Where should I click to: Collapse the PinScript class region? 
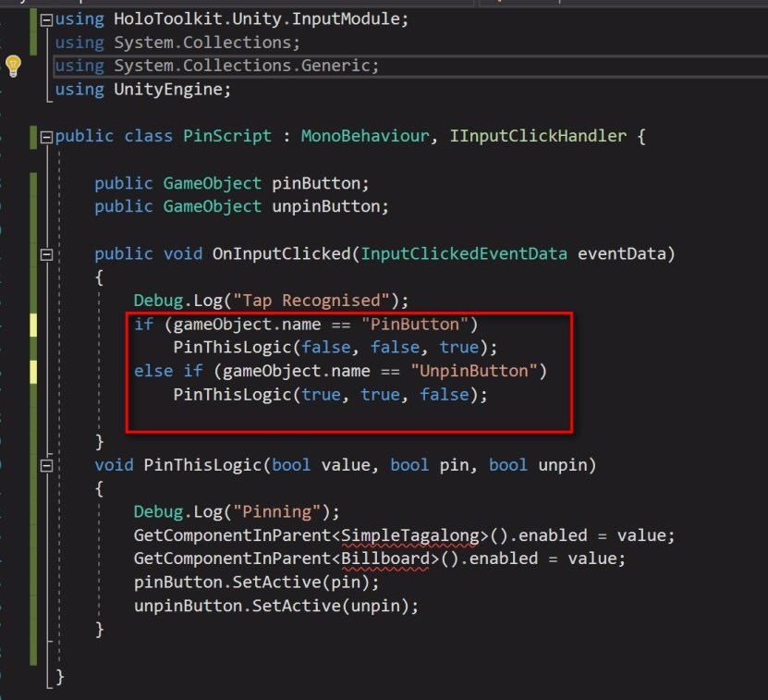(x=46, y=137)
